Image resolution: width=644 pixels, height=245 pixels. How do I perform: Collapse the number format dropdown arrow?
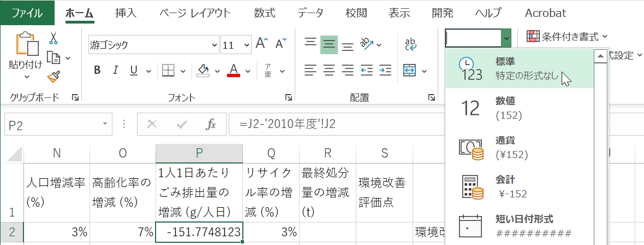506,38
